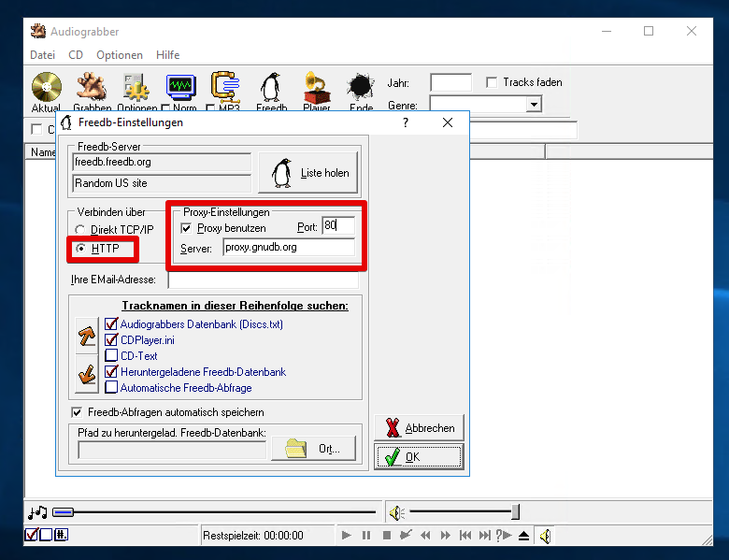The height and width of the screenshot is (560, 729).
Task: Click the Ort... folder button
Action: pos(313,449)
